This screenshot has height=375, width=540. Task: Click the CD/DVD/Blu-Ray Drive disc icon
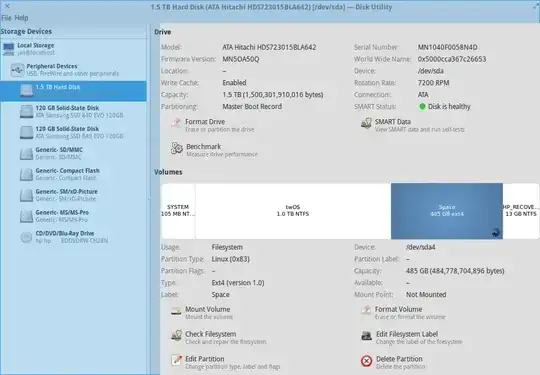[27, 237]
